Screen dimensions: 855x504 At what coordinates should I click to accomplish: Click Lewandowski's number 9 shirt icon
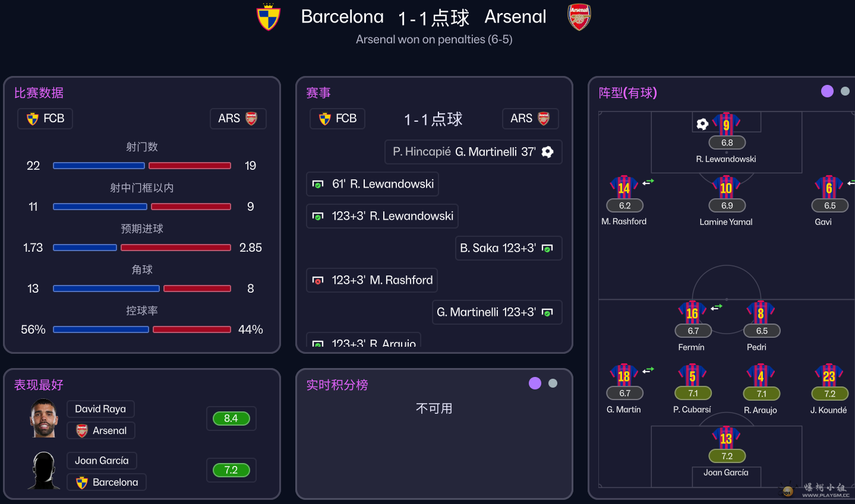726,125
